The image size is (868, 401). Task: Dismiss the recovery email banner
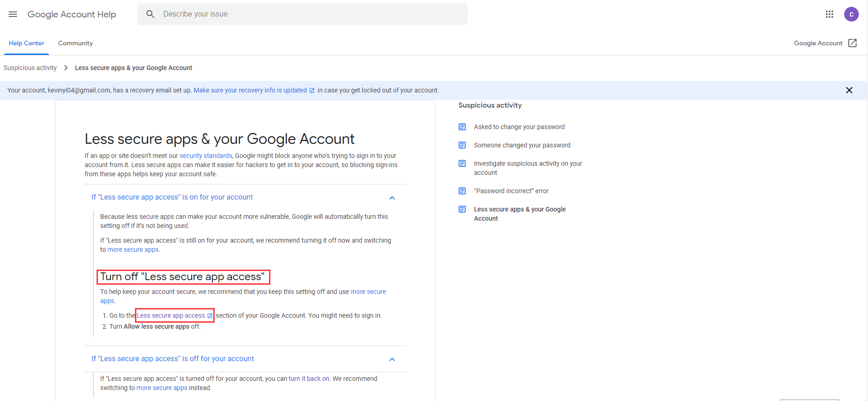849,90
